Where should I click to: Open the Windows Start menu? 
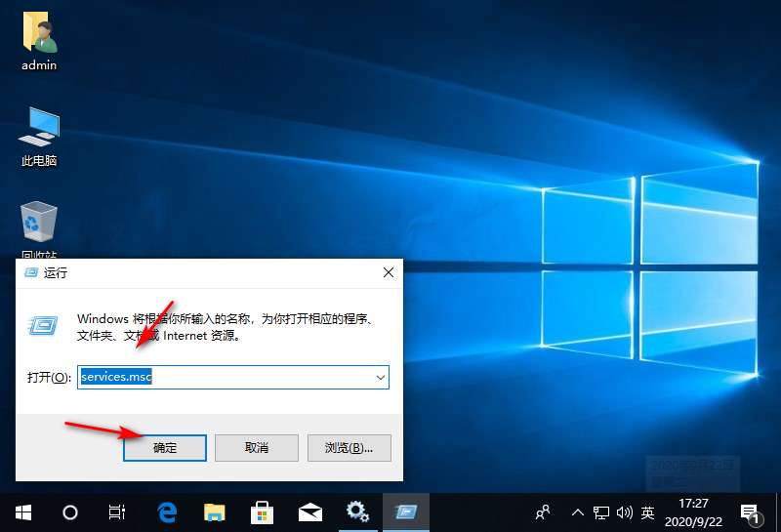[22, 512]
